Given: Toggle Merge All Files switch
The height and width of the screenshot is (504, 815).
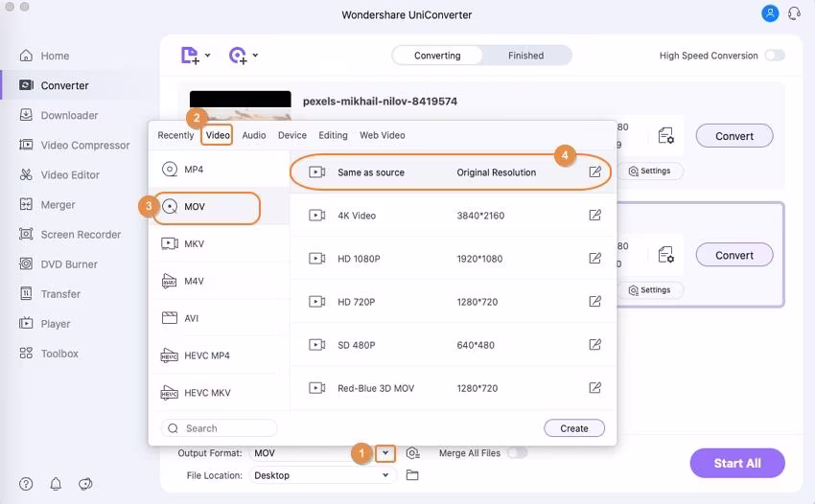Looking at the screenshot, I should 517,453.
